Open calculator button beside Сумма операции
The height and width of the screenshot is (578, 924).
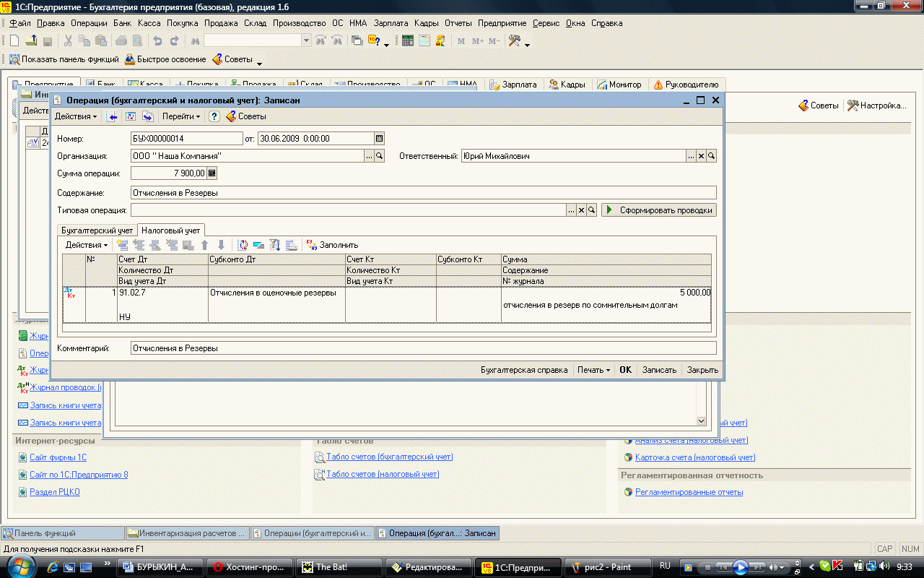[212, 173]
